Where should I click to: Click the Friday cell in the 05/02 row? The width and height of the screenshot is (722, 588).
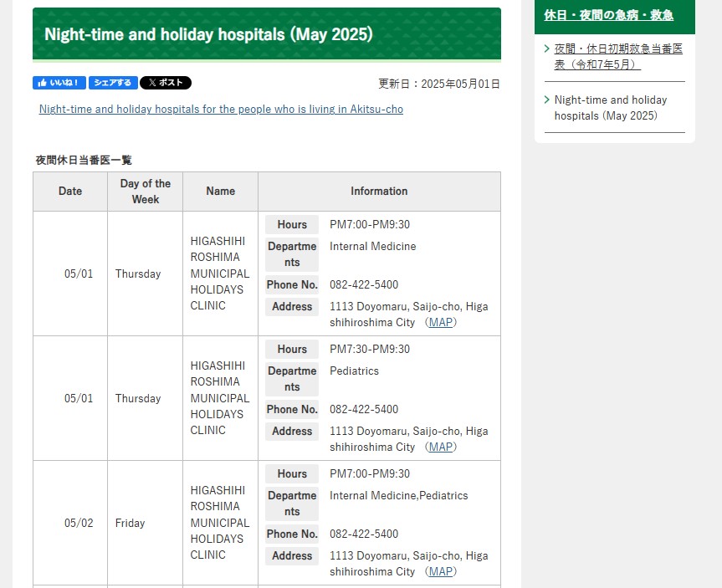coord(131,524)
